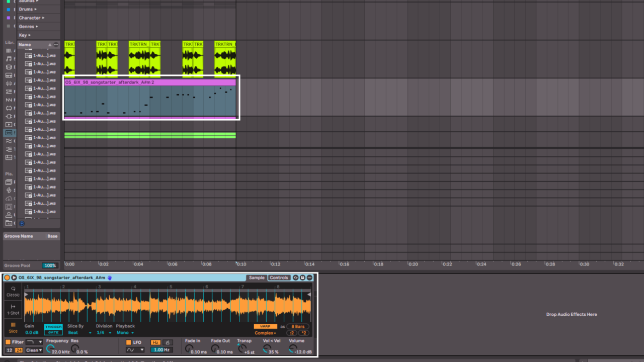Click the Fade In knob

189,348
